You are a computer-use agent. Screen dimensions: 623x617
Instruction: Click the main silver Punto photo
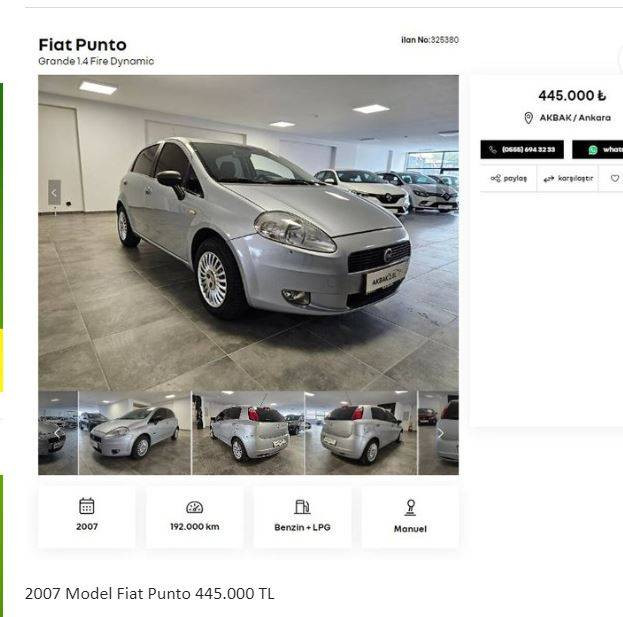click(248, 233)
